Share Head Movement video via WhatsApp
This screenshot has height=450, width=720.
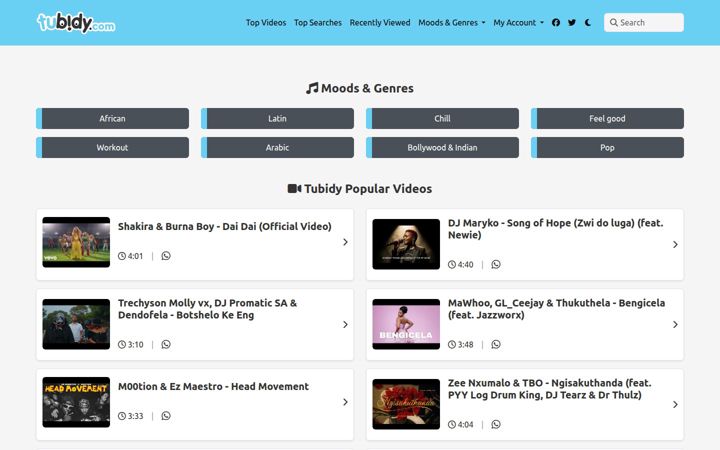pos(166,416)
